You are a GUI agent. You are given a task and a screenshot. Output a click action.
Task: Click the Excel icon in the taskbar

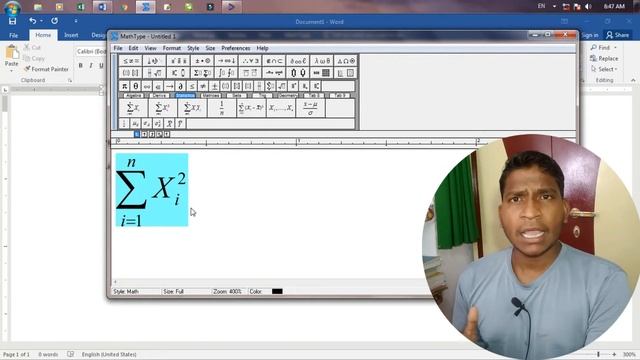(x=80, y=7)
